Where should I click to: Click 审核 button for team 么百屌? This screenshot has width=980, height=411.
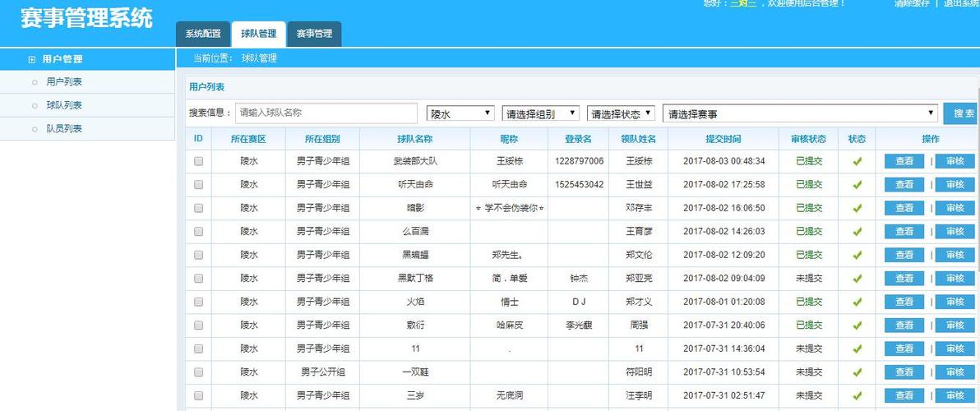coord(955,232)
